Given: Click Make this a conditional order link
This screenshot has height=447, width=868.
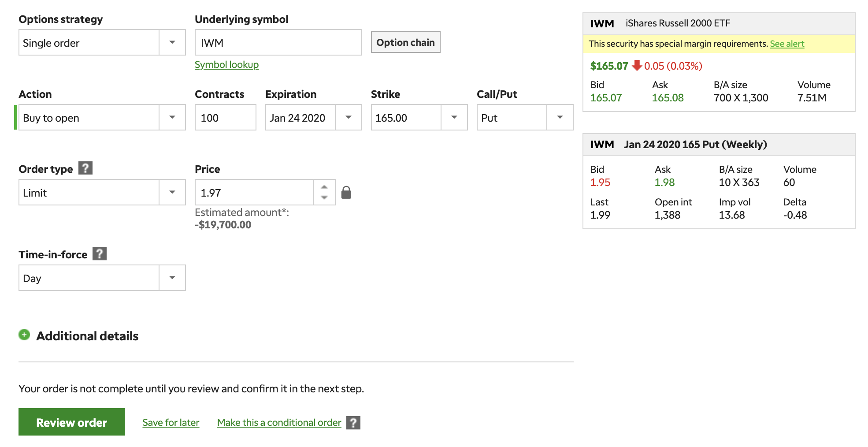Looking at the screenshot, I should coord(279,423).
